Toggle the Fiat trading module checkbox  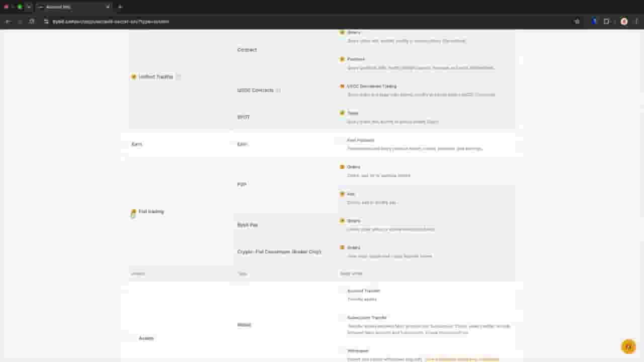point(134,212)
